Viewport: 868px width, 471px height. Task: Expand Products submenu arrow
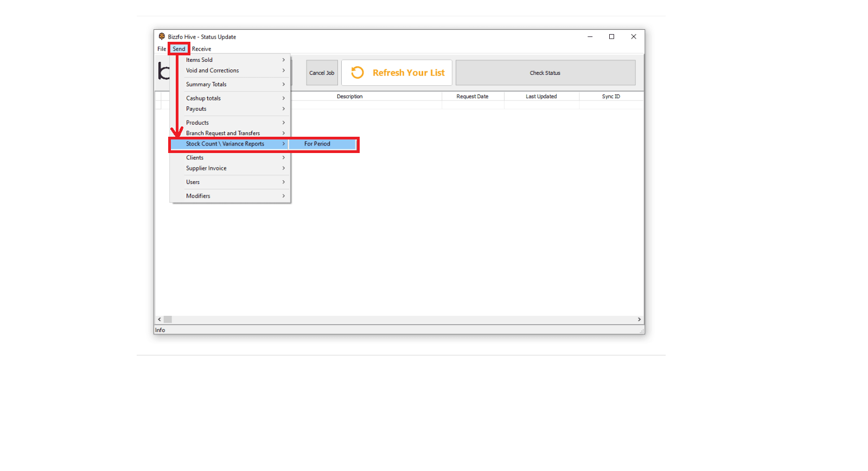283,123
